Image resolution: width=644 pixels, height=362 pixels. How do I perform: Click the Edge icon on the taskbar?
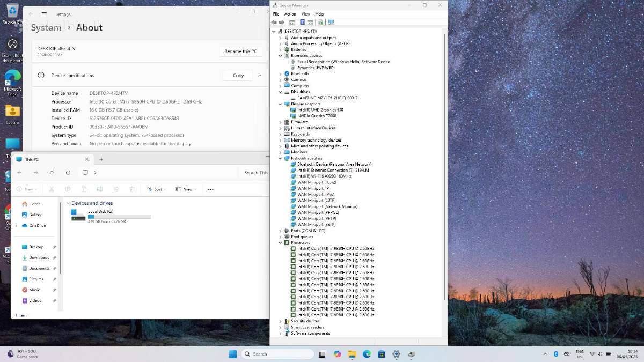tap(367, 354)
